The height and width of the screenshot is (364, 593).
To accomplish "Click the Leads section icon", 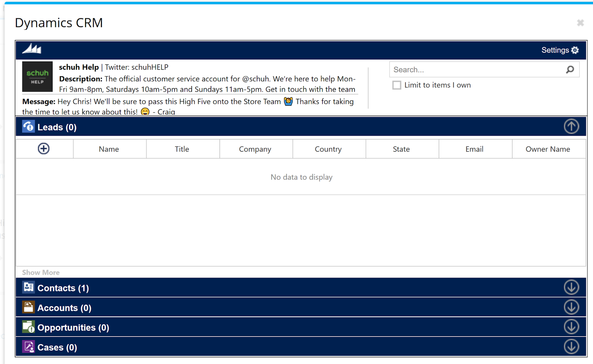I will [x=29, y=126].
